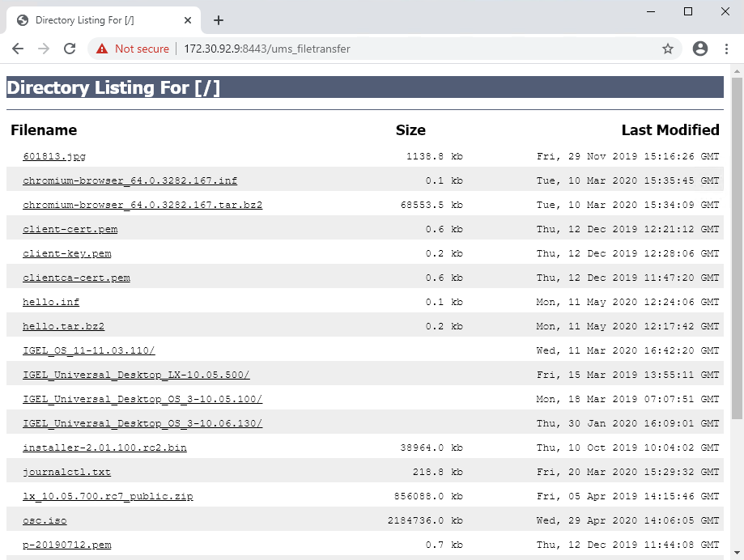Screen dimensions: 744x560
Task: Download chromium-browser tar.bz2 archive
Action: (x=142, y=205)
